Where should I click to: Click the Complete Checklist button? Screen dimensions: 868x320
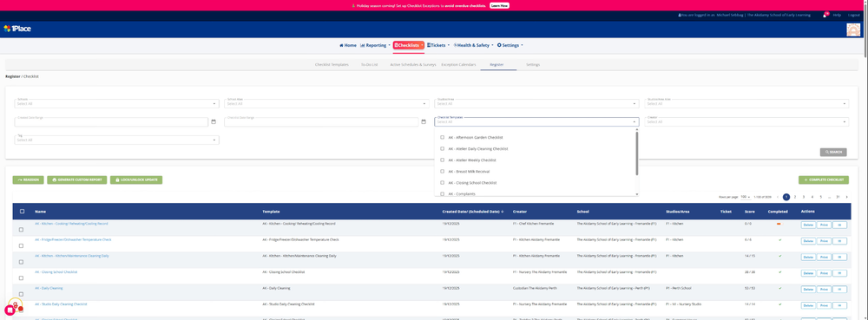(824, 180)
